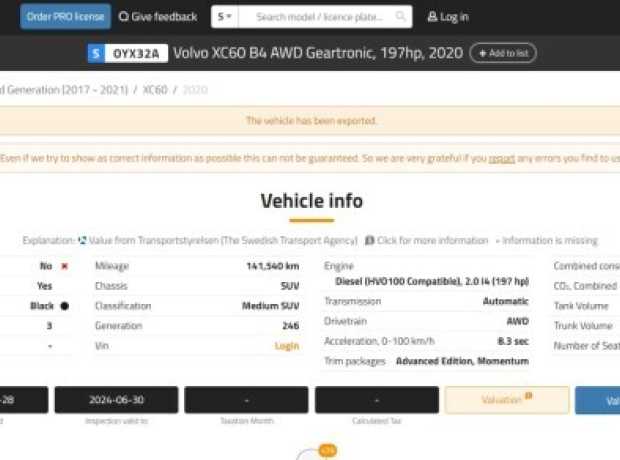
Task: Click the magnifying glass search icon
Action: 401,17
